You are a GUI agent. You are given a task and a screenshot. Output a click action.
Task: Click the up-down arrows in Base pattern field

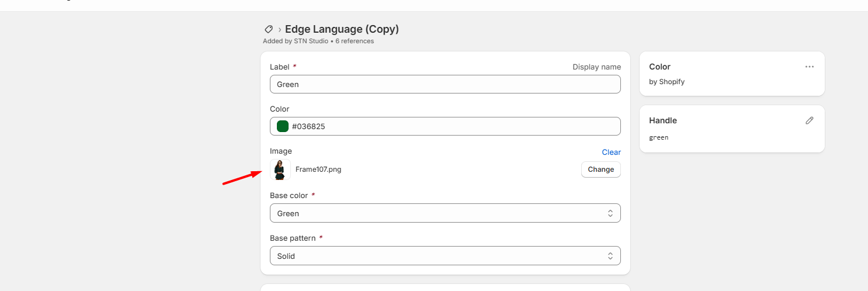tap(610, 256)
